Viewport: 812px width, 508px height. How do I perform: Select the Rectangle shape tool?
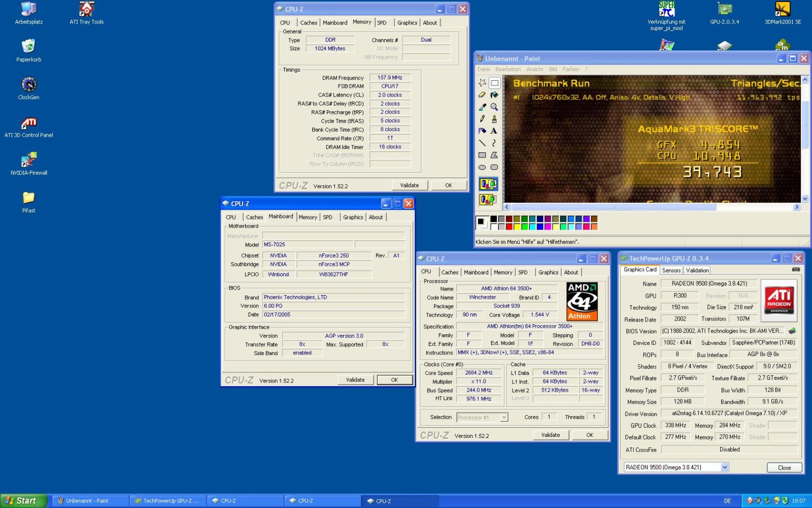(482, 155)
